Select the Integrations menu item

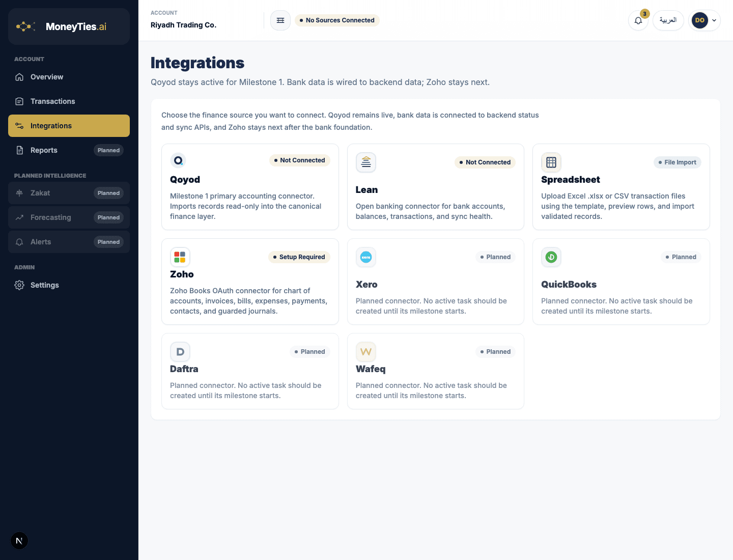[x=69, y=126]
